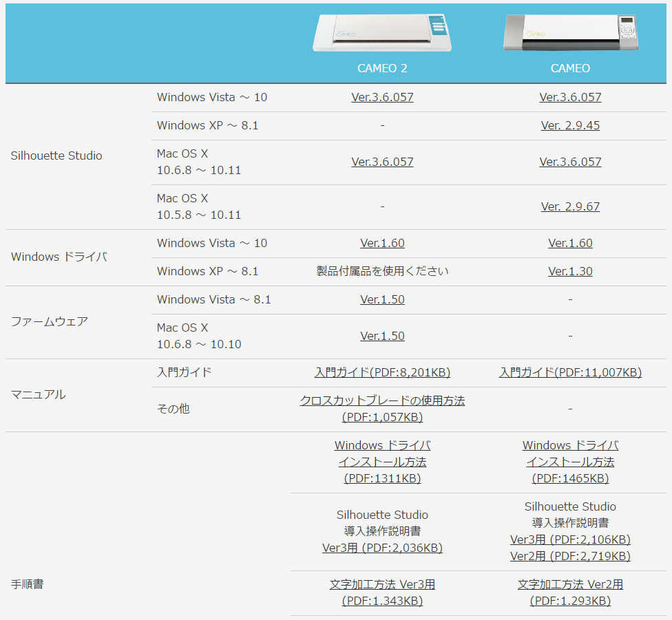Select the 手順書 row label
This screenshot has height=620, width=672.
coord(27,584)
